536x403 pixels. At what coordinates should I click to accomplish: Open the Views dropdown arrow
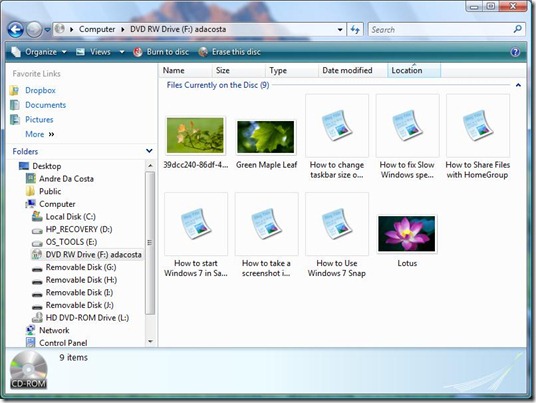[122, 52]
